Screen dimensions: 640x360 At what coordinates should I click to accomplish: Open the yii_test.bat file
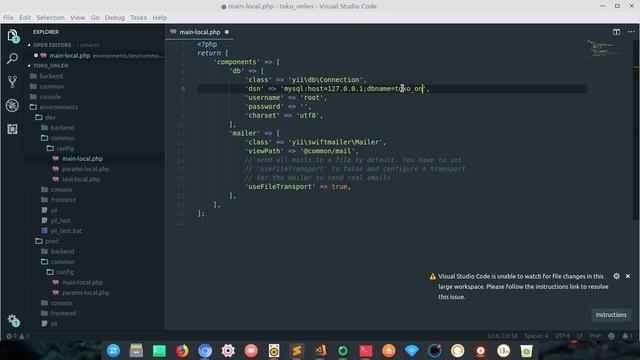[x=66, y=231]
